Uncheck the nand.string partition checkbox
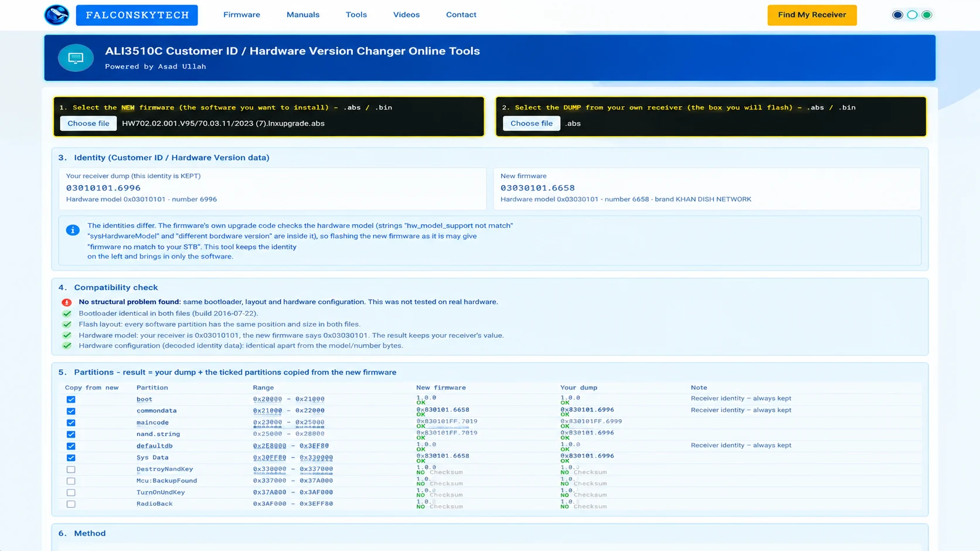This screenshot has height=551, width=980. point(71,434)
